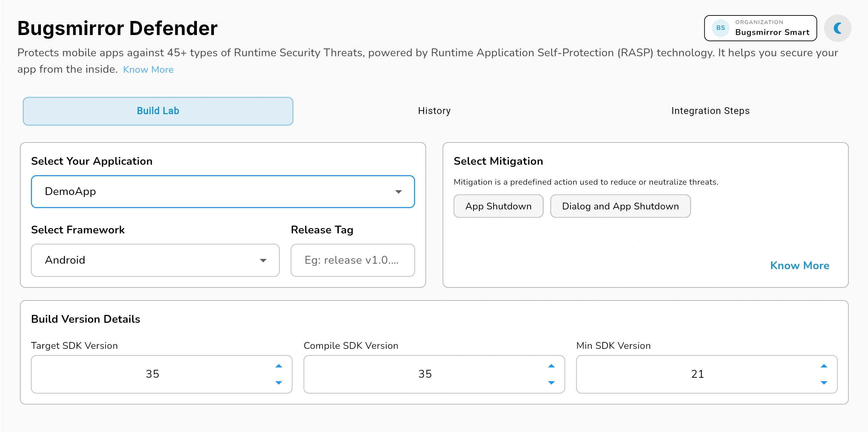Focus the Release Tag input field
Screen dimensions: 868x432
(x=353, y=260)
